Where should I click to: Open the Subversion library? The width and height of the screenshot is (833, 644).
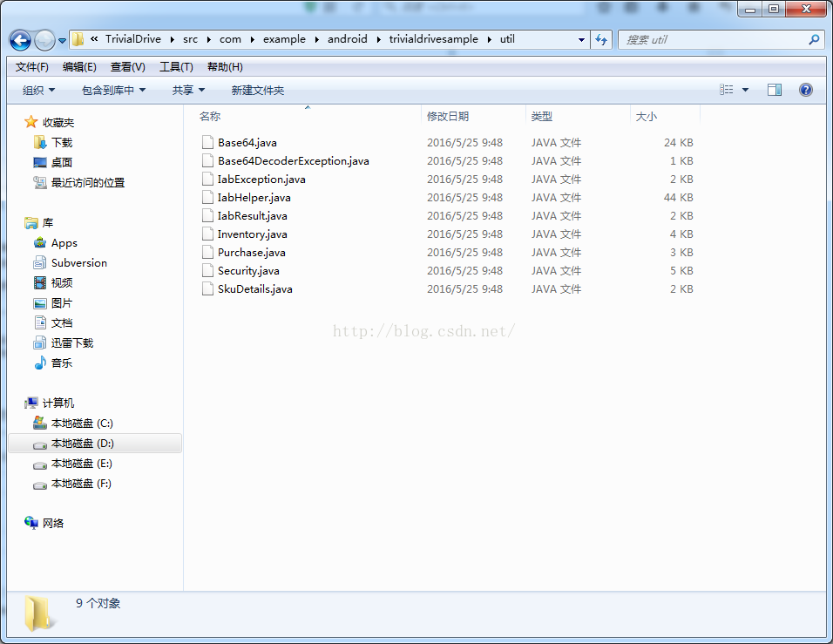tap(78, 263)
